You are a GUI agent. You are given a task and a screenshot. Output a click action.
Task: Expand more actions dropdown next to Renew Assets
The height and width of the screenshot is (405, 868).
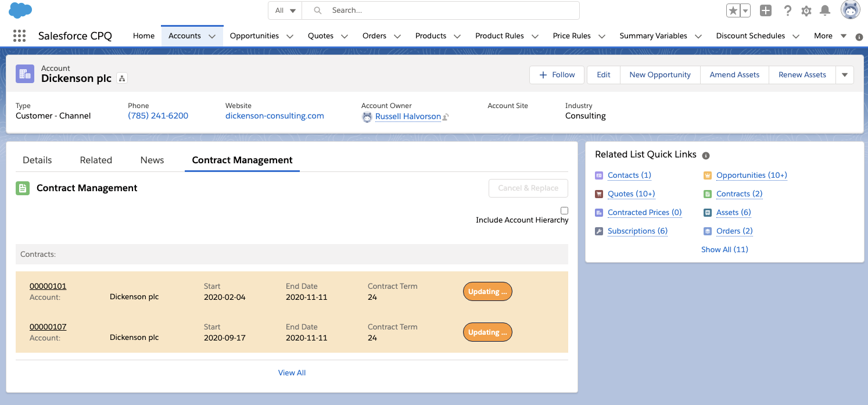845,75
